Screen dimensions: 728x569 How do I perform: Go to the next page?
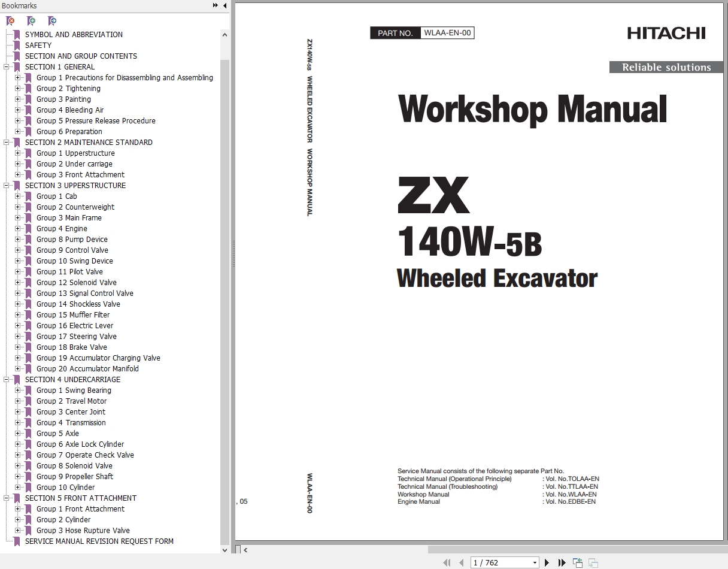tap(547, 562)
